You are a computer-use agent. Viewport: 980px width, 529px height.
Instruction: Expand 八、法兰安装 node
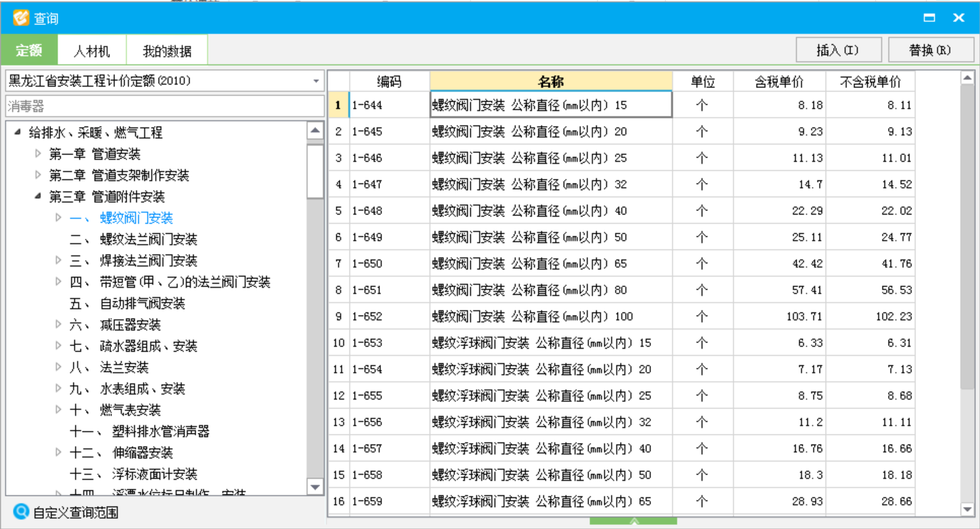[59, 367]
